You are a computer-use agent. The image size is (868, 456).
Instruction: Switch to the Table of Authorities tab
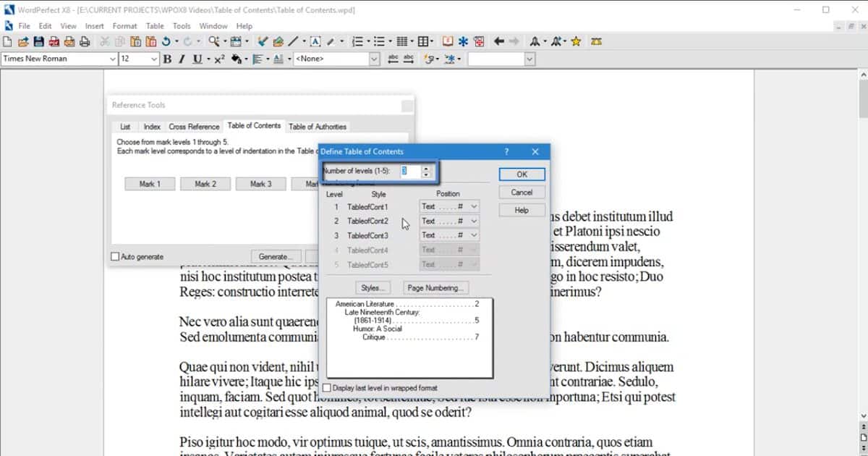[318, 126]
